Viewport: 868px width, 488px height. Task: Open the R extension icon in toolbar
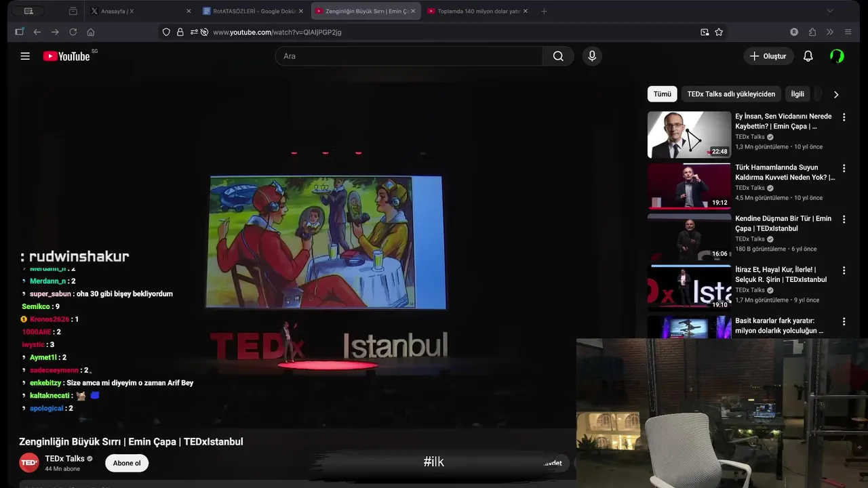point(794,32)
